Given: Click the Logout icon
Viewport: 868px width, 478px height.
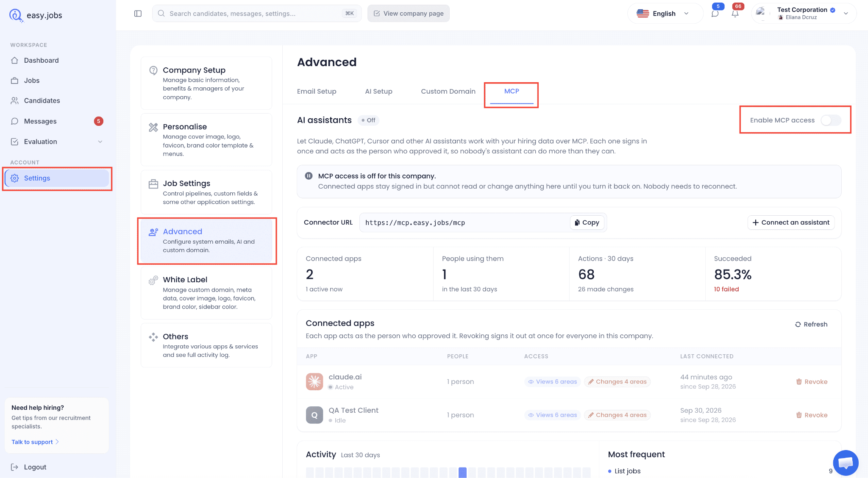Looking at the screenshot, I should (15, 467).
